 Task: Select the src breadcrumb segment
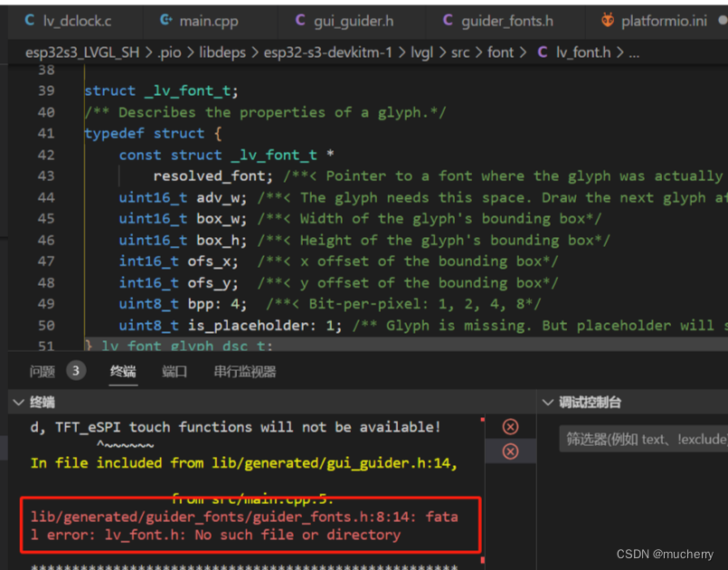tap(460, 52)
